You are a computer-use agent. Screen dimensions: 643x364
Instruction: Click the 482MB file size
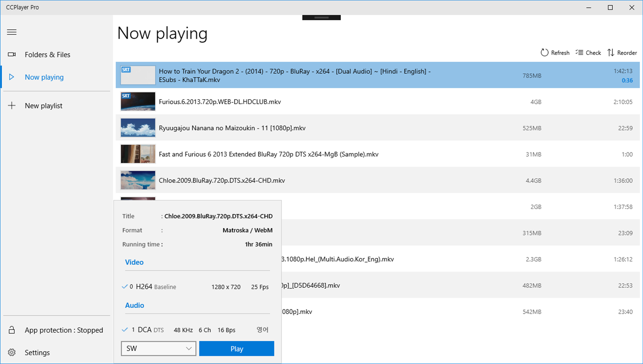532,285
